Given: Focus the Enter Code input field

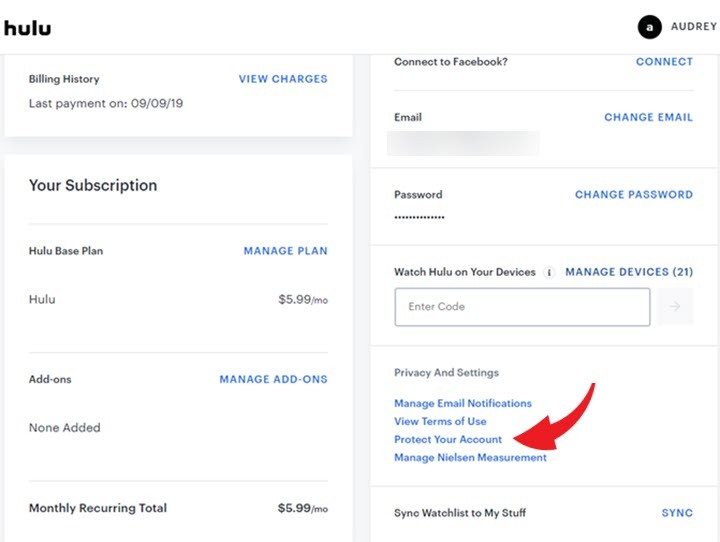Looking at the screenshot, I should [x=522, y=307].
